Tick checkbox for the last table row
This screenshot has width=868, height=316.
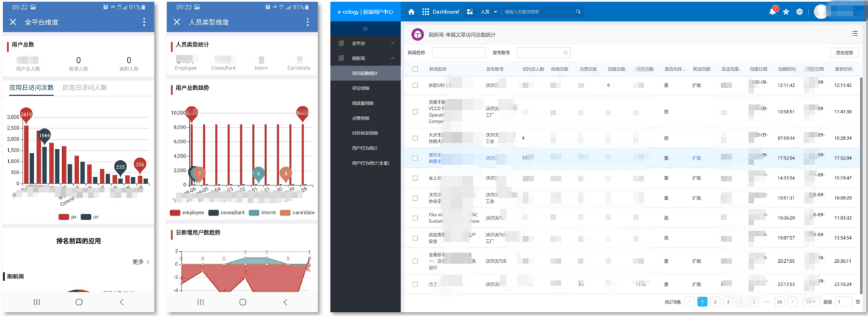coord(415,284)
